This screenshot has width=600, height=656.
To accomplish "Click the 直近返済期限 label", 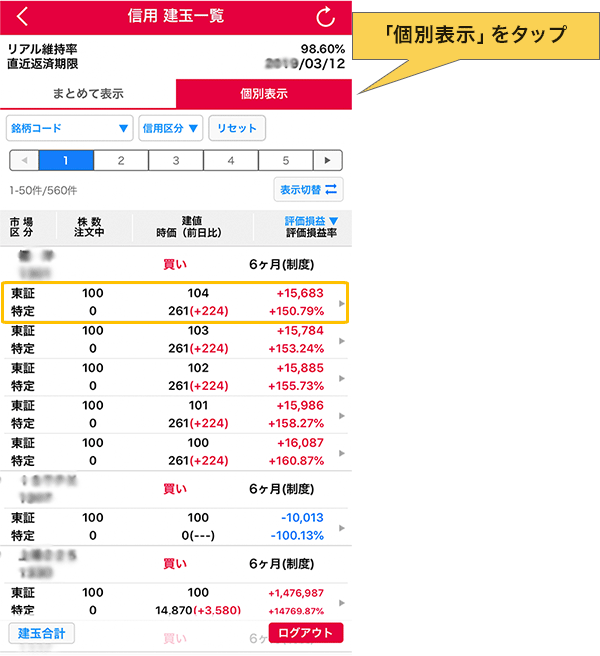I will [43, 64].
